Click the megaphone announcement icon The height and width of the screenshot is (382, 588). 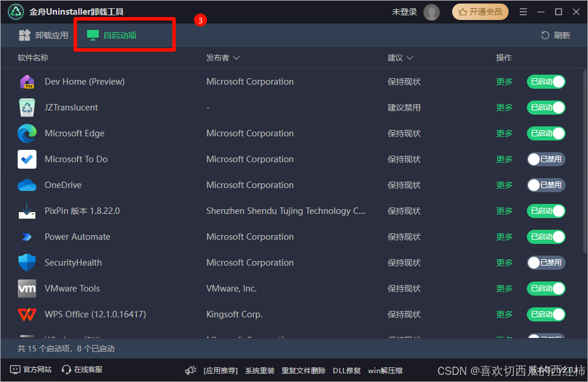pyautogui.click(x=191, y=370)
